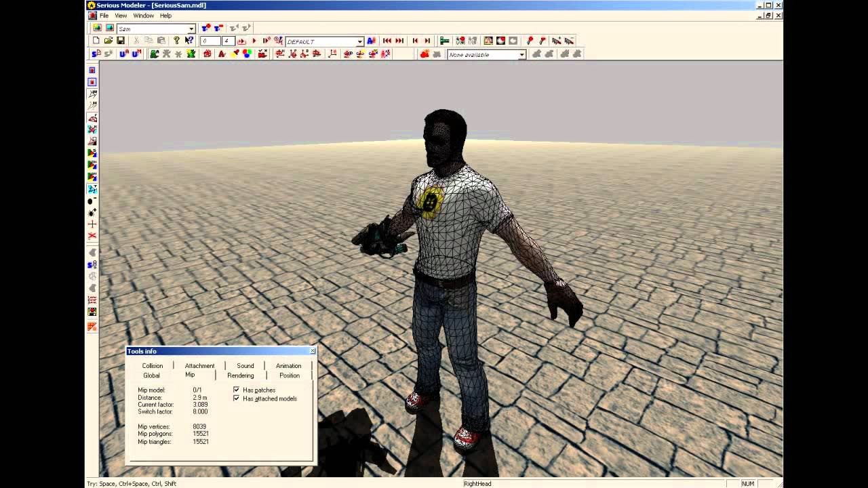Click the first red pin icon
The height and width of the screenshot is (488, 868).
pyautogui.click(x=530, y=41)
